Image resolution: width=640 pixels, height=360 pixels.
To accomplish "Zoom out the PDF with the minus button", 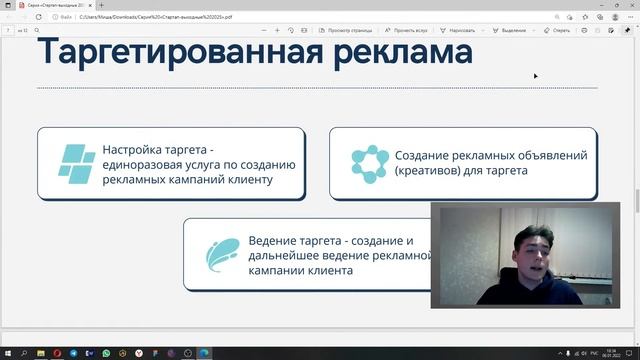I will click(x=264, y=31).
